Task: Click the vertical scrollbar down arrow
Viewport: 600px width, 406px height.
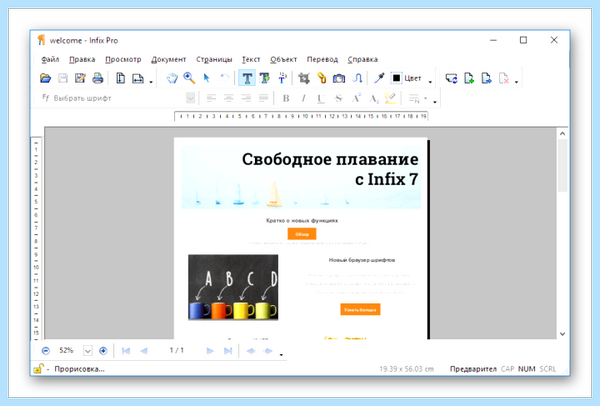Action: tap(562, 334)
